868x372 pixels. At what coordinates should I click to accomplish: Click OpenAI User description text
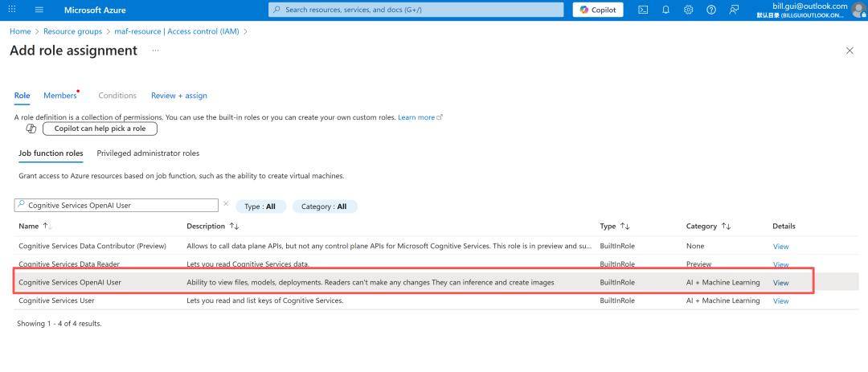[x=371, y=282]
